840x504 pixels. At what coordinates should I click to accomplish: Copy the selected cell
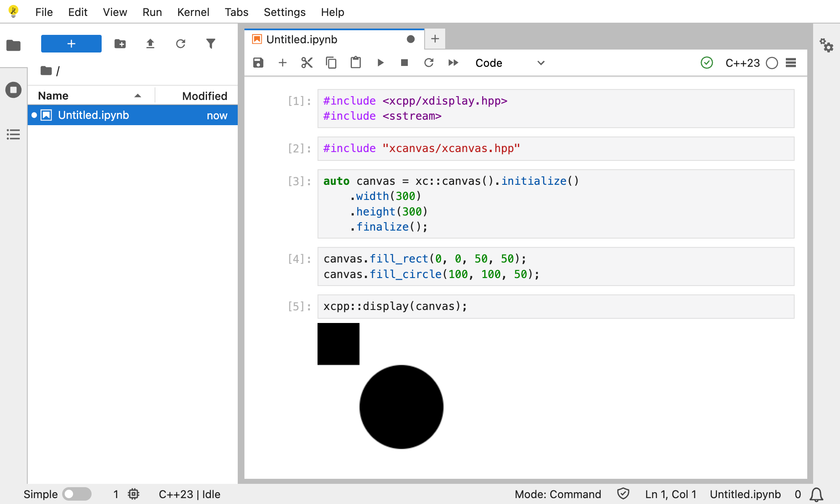pos(331,63)
